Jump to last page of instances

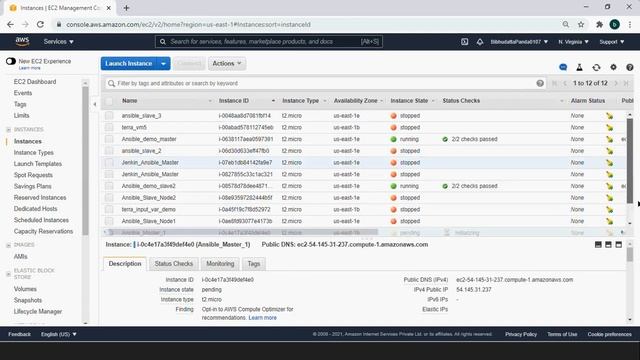tap(626, 83)
